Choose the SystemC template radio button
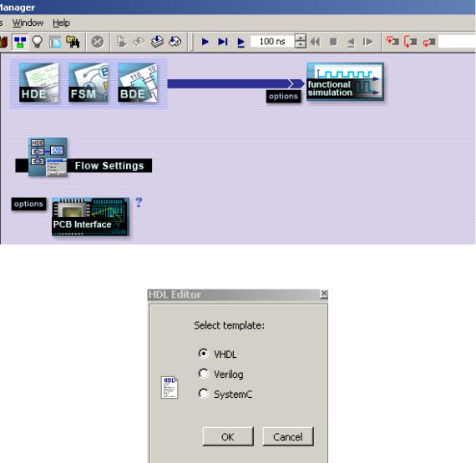Viewport: 476px width, 463px height. [203, 394]
